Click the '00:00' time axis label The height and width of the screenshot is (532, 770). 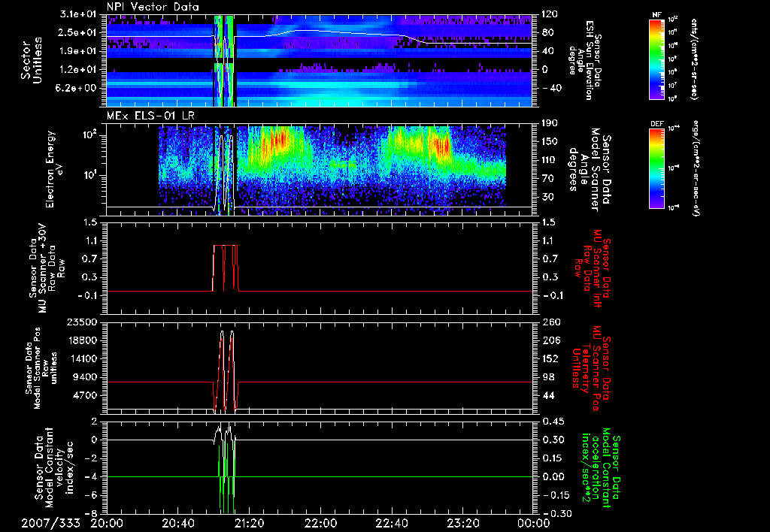coord(533,523)
